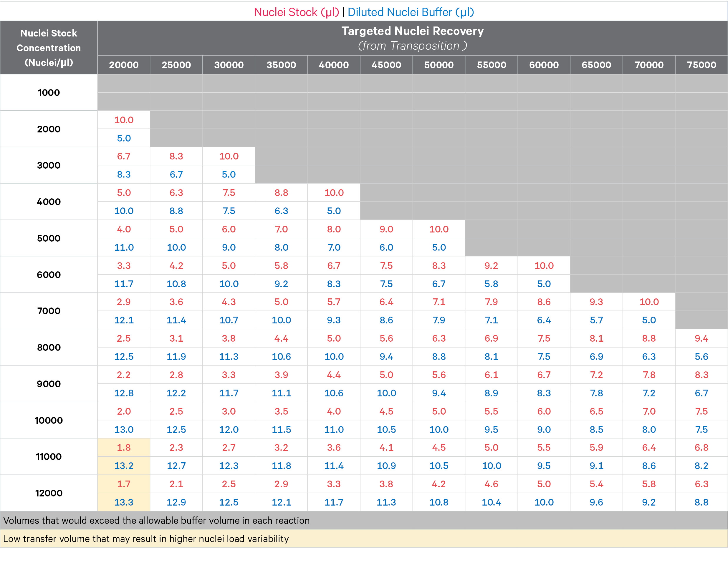
Task: Click the yellow low transfer volume legend bar
Action: click(364, 539)
